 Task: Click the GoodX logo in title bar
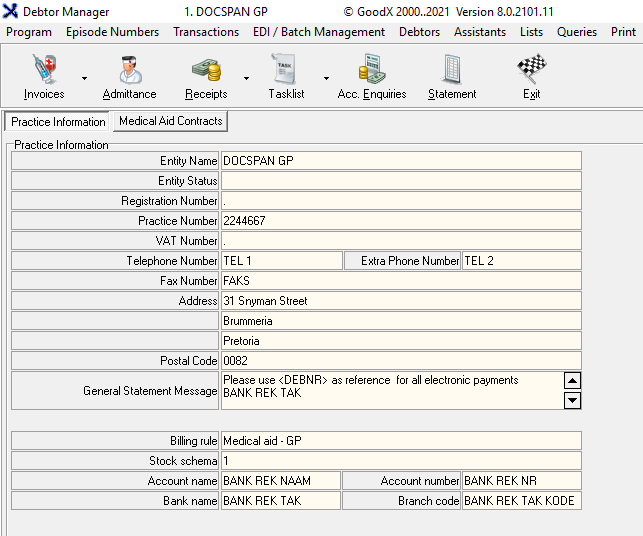point(11,11)
